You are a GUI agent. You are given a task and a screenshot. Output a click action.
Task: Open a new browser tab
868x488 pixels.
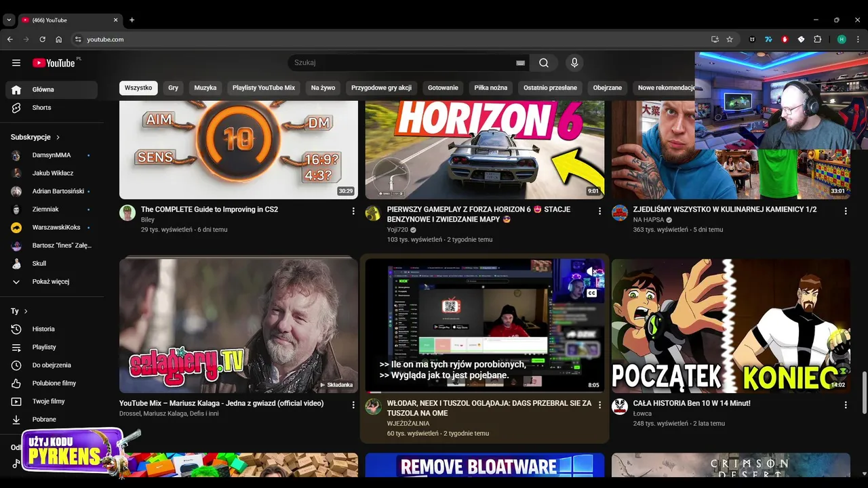click(132, 20)
